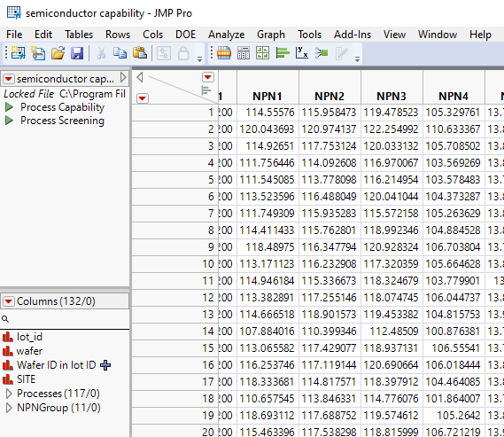Select the Wafer ID in lot ID column
This screenshot has height=437, width=504.
coord(57,365)
